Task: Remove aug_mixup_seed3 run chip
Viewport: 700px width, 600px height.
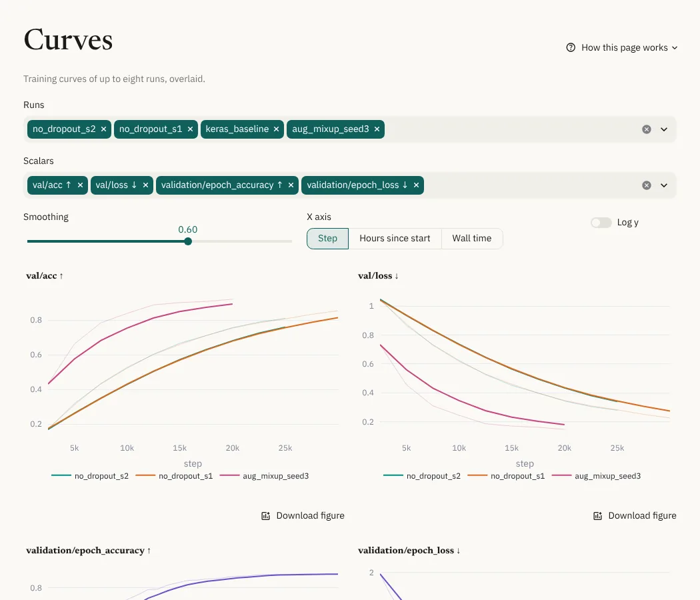Action: (377, 129)
